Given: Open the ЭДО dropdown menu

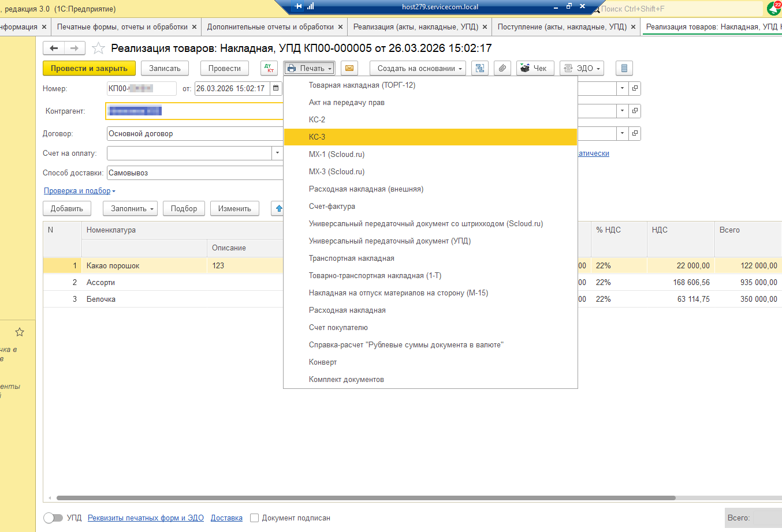Looking at the screenshot, I should [582, 68].
